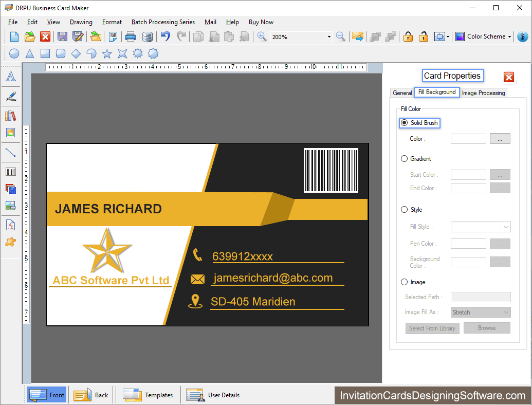Click the Print icon
Image resolution: width=532 pixels, height=405 pixels.
[x=131, y=36]
